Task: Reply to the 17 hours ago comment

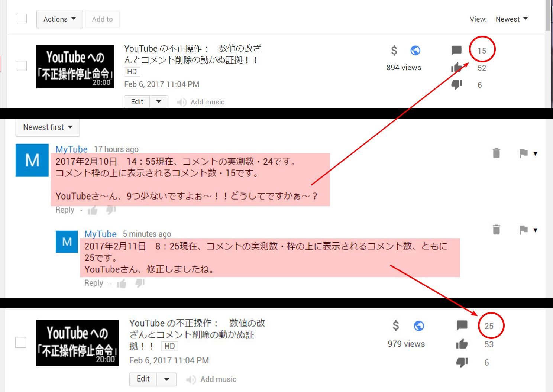Action: (65, 210)
